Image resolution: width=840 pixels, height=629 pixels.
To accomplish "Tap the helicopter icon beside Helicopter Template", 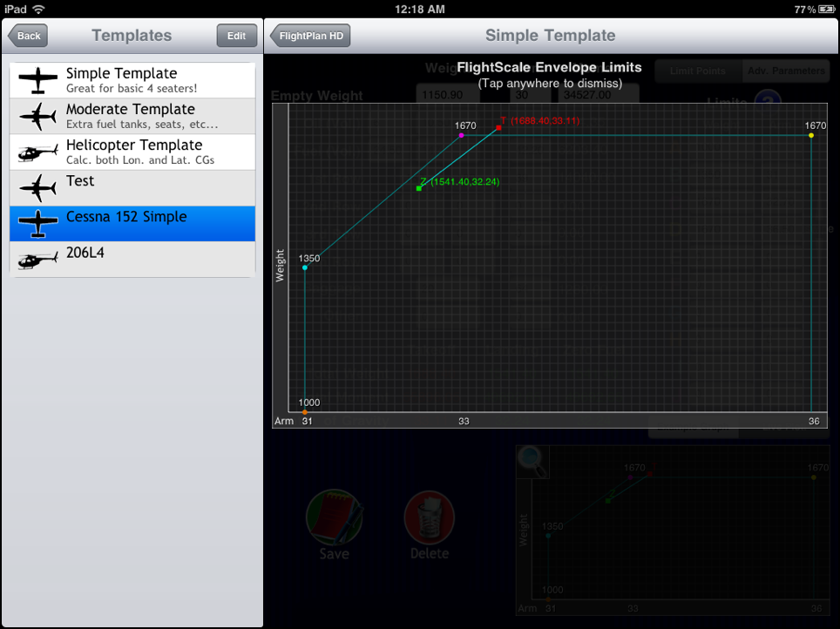I will 37,152.
